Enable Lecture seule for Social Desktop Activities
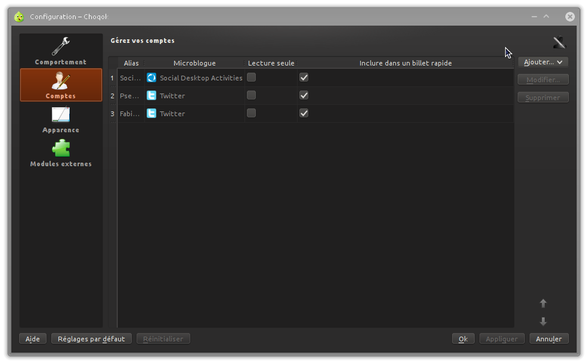 (252, 77)
